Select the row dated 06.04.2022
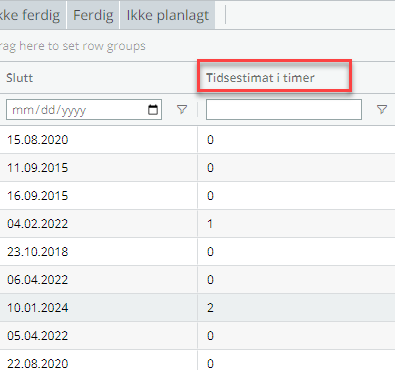The height and width of the screenshot is (370, 395). [x=197, y=280]
